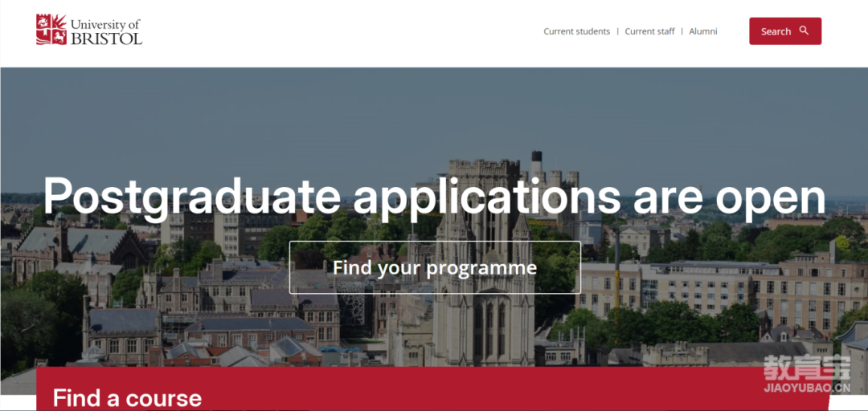Open the Current staff link
Screen dimensions: 868x411
pos(649,31)
